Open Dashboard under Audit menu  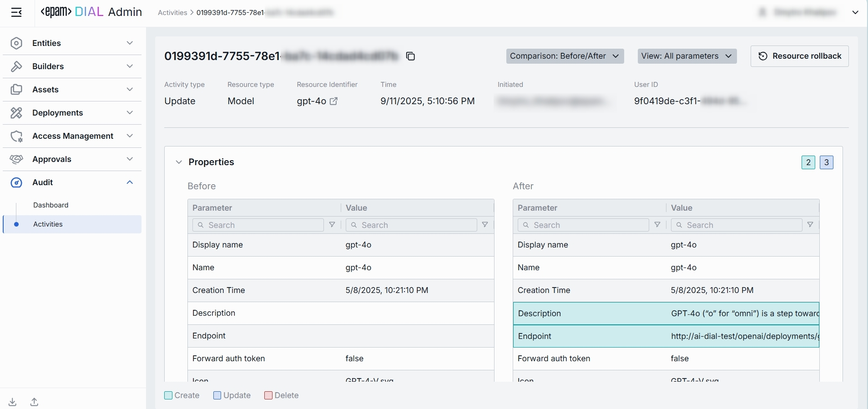point(51,205)
